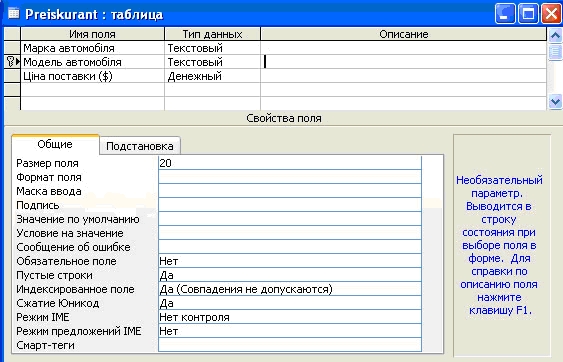563x362 pixels.
Task: Click the Размер поля value 20
Action: 290,163
